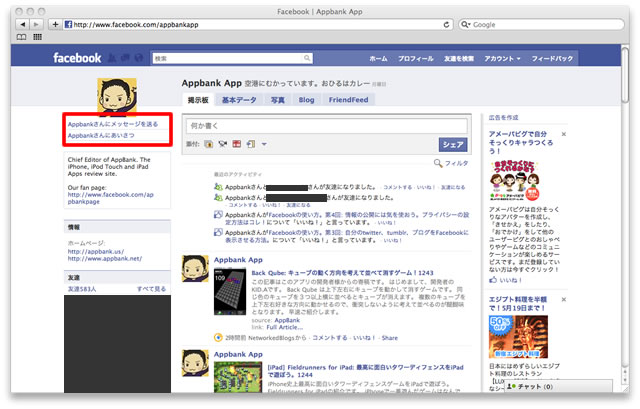
Task: Click the filter magnifying glass icon
Action: [438, 163]
